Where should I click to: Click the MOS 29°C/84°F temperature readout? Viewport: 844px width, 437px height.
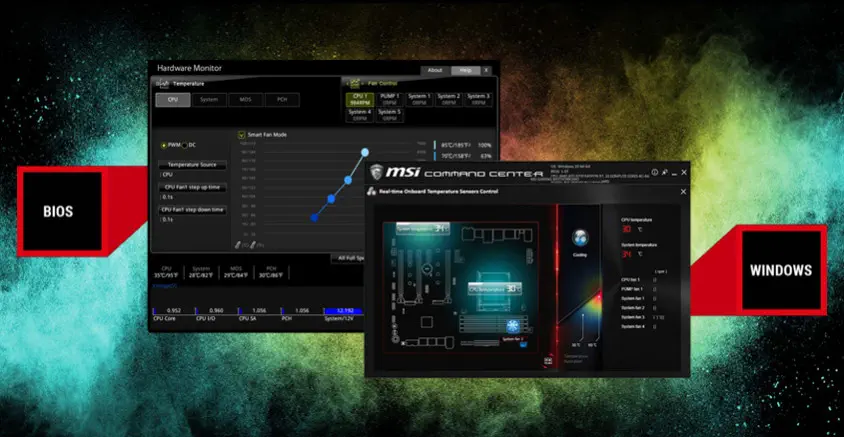pos(236,272)
